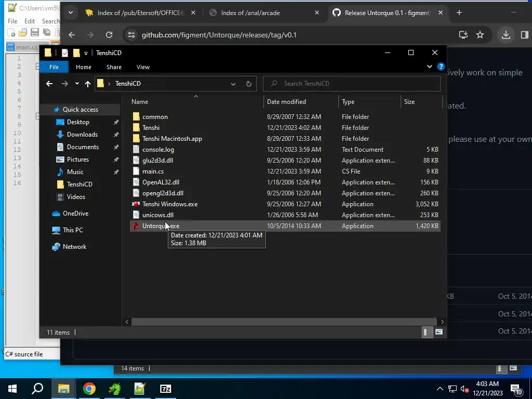Image resolution: width=532 pixels, height=399 pixels.
Task: Toggle Chrome side panel
Action: coord(525,35)
